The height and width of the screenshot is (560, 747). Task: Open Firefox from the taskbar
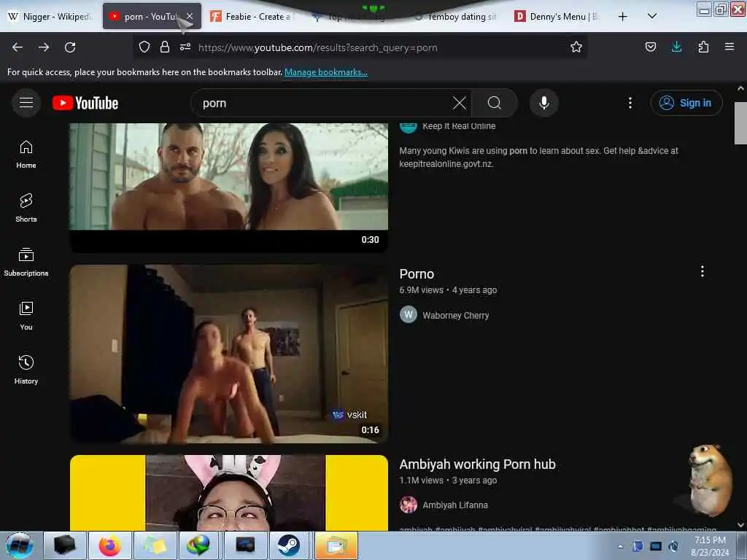tap(110, 545)
